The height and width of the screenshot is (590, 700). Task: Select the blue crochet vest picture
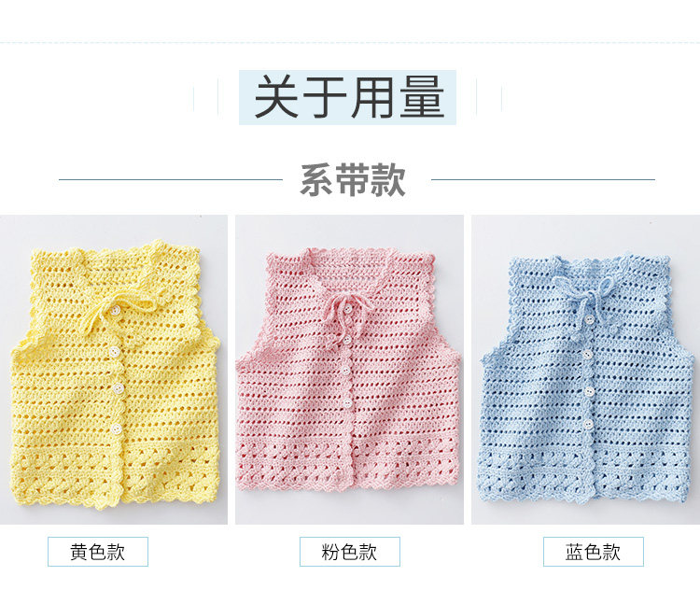pos(586,370)
